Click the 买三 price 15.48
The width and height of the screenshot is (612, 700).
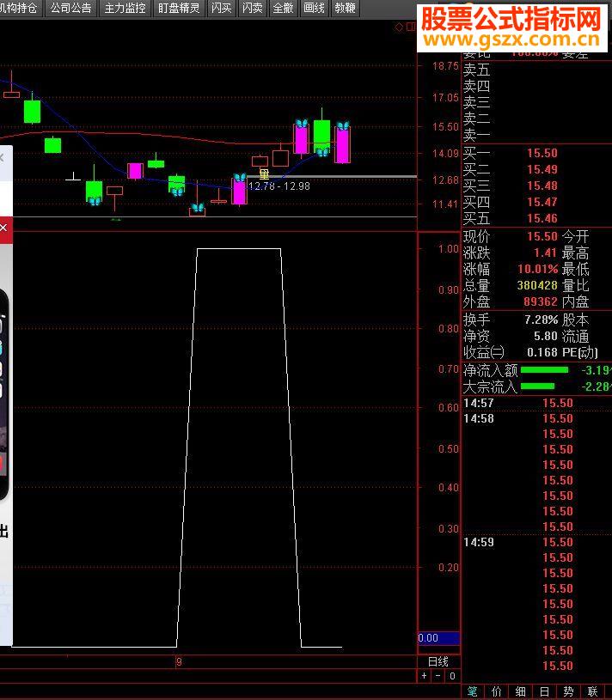[x=542, y=186]
